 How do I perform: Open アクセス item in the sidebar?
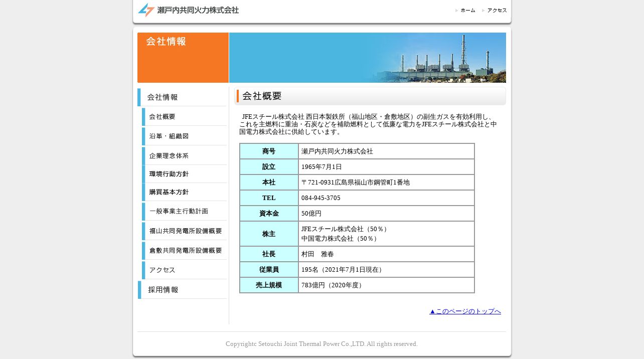click(x=185, y=270)
